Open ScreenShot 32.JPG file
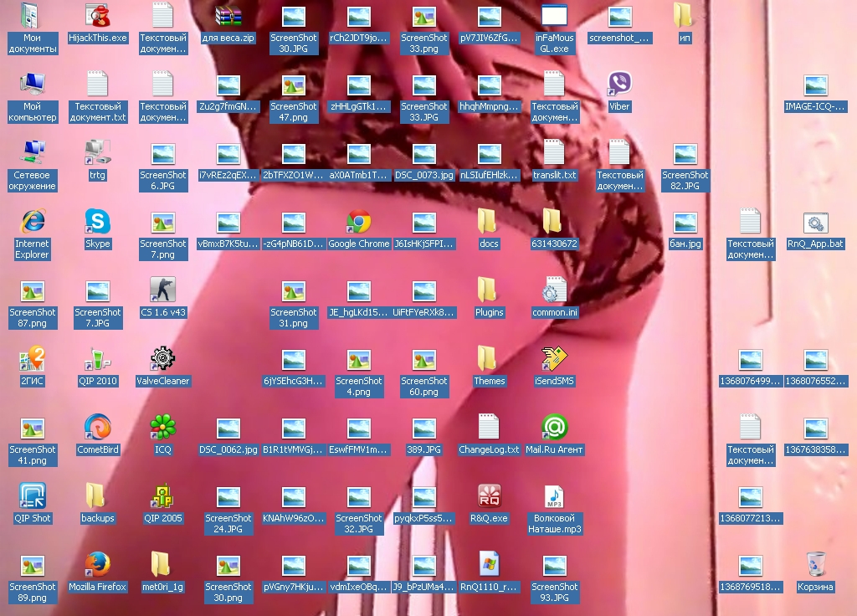 pyautogui.click(x=358, y=496)
